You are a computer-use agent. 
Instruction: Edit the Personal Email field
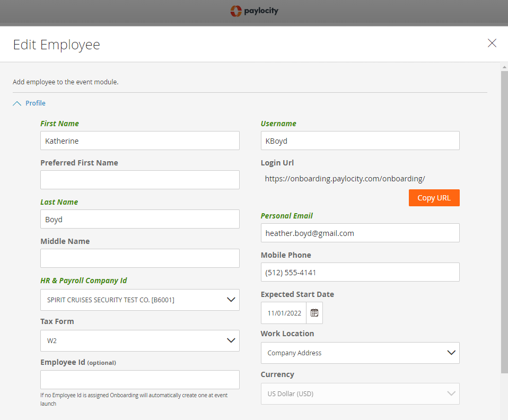[360, 233]
